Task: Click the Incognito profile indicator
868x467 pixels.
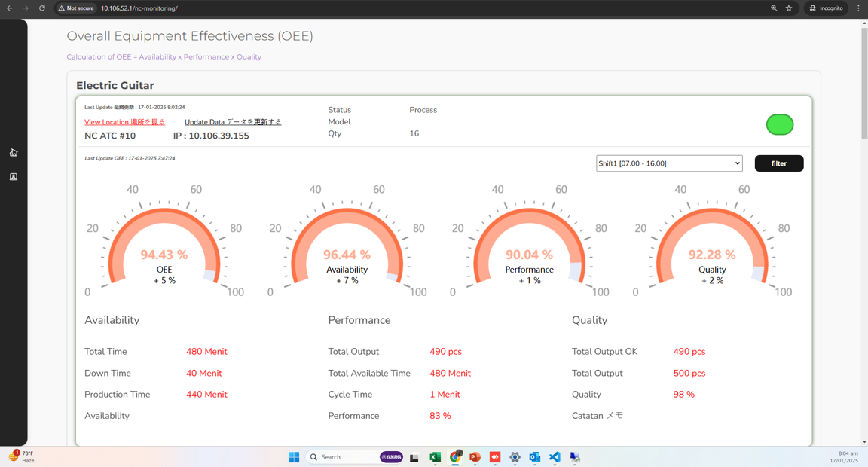Action: pos(826,8)
